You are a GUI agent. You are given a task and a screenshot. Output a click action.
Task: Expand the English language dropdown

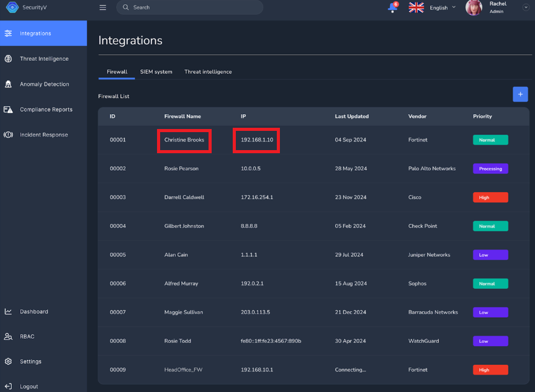tap(441, 8)
